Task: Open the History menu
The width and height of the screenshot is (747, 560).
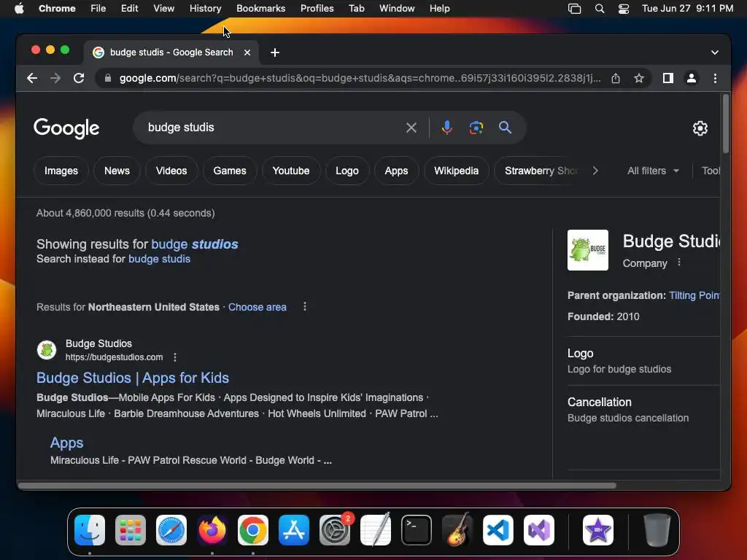Action: [x=205, y=9]
